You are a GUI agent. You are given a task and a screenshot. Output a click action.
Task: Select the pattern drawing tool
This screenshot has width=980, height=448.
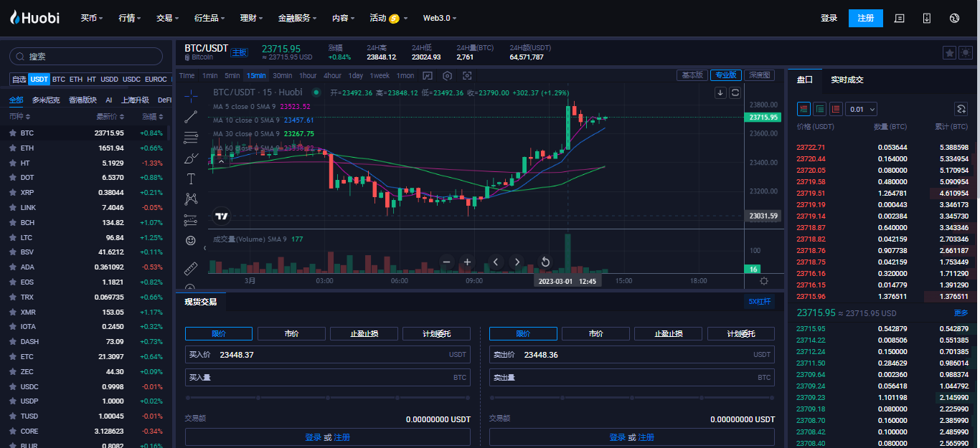point(191,199)
